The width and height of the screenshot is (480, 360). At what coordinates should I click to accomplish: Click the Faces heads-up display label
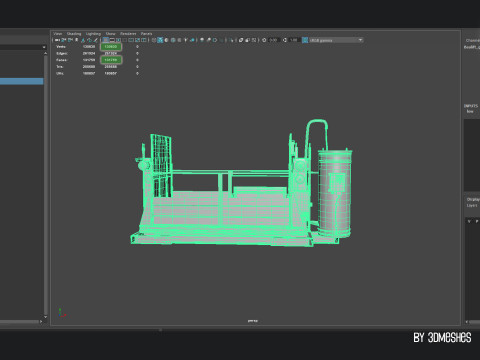point(62,60)
